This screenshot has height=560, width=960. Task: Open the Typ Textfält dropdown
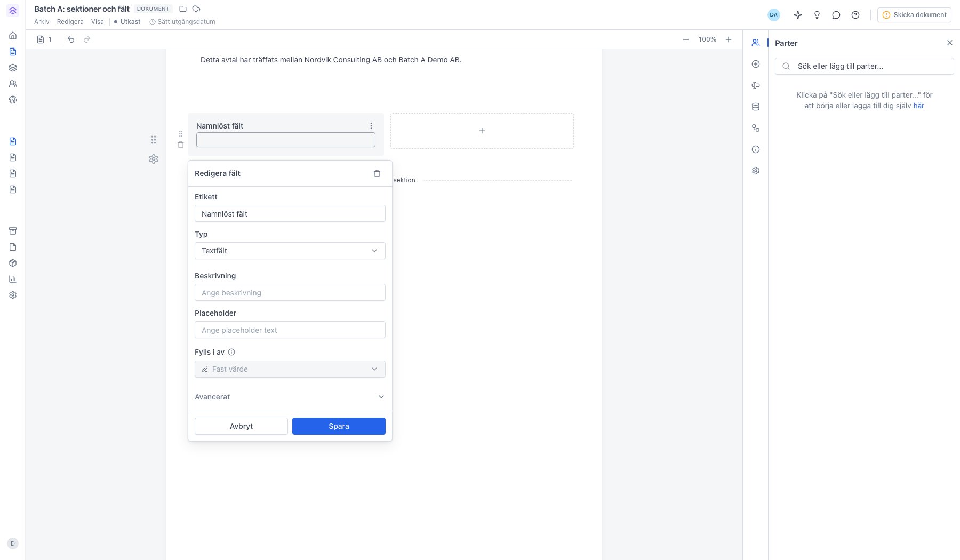pyautogui.click(x=290, y=251)
